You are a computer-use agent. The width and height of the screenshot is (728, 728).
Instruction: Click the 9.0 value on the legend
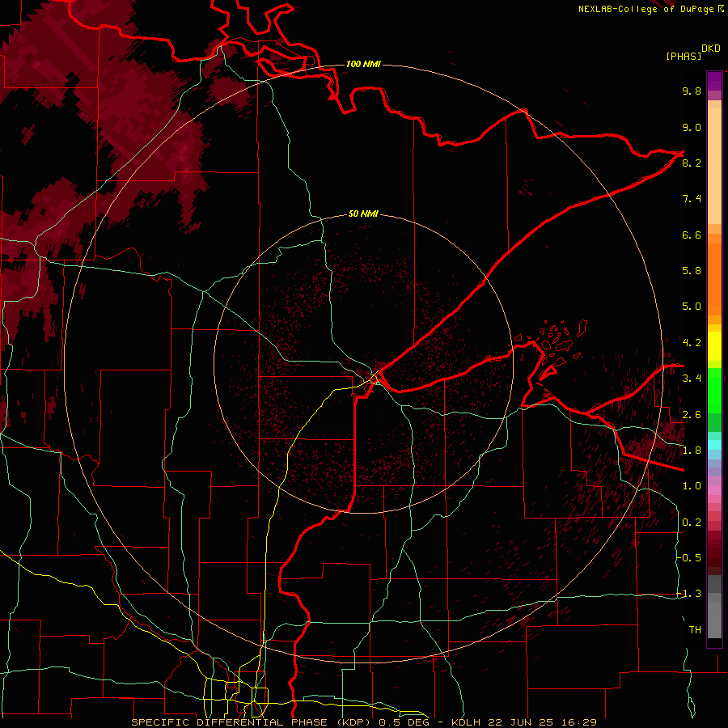pyautogui.click(x=692, y=127)
